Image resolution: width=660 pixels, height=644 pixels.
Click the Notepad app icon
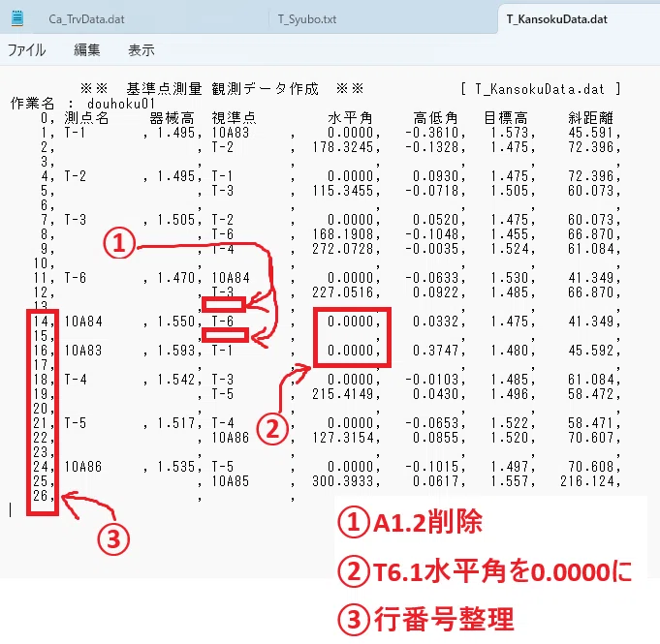coord(17,18)
